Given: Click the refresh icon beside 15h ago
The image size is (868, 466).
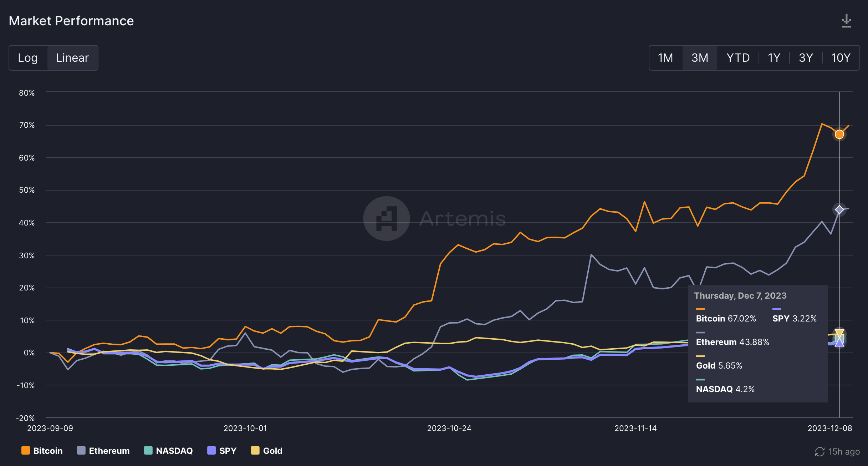Looking at the screenshot, I should [820, 452].
